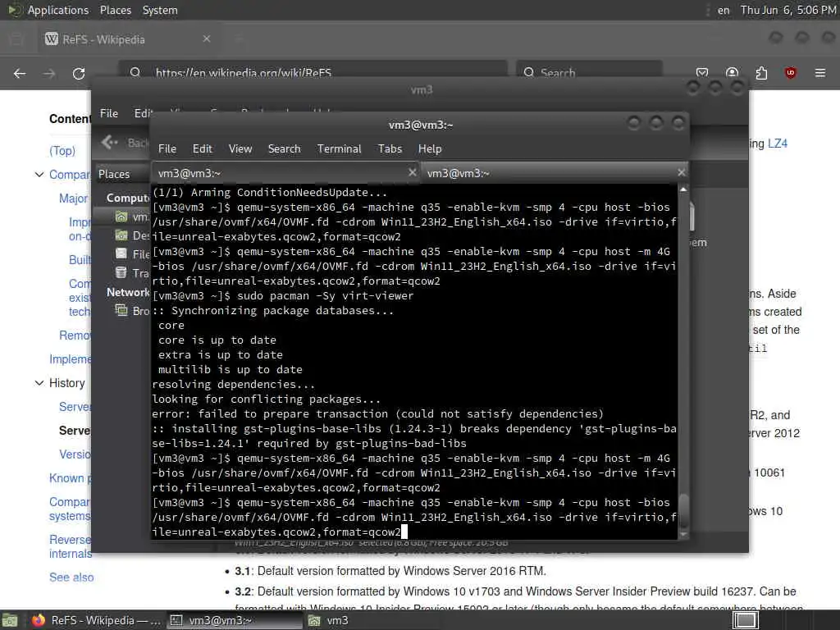
Task: Open the terminal Edit menu
Action: pos(202,149)
